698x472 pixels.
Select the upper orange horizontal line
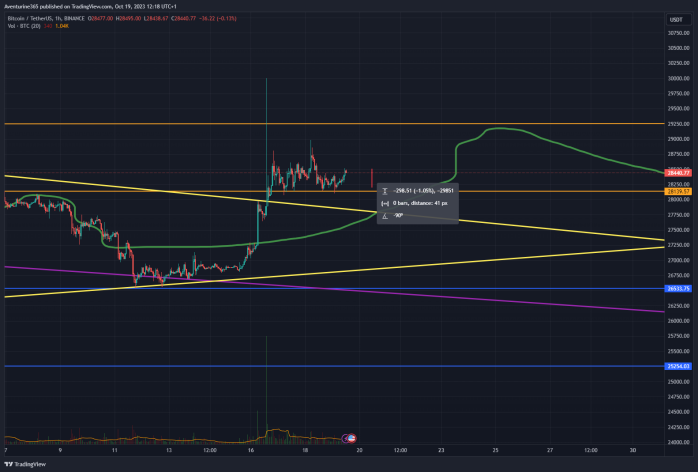pyautogui.click(x=334, y=123)
